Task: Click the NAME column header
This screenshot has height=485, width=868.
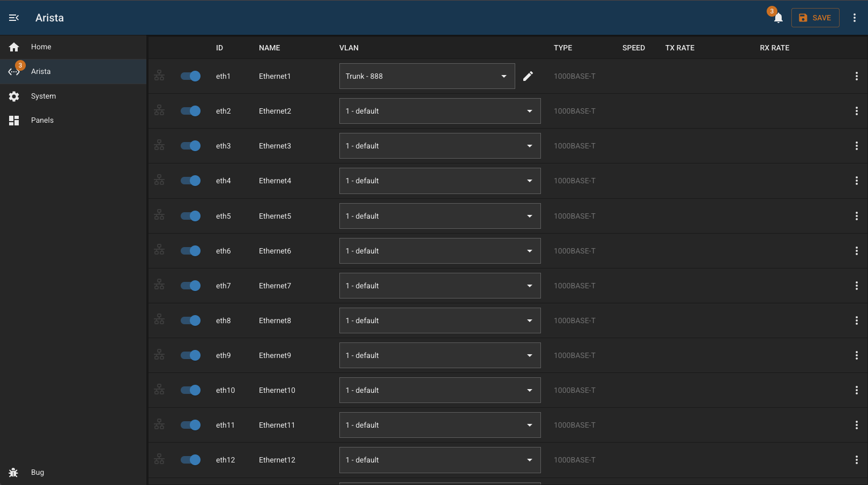Action: pos(269,48)
